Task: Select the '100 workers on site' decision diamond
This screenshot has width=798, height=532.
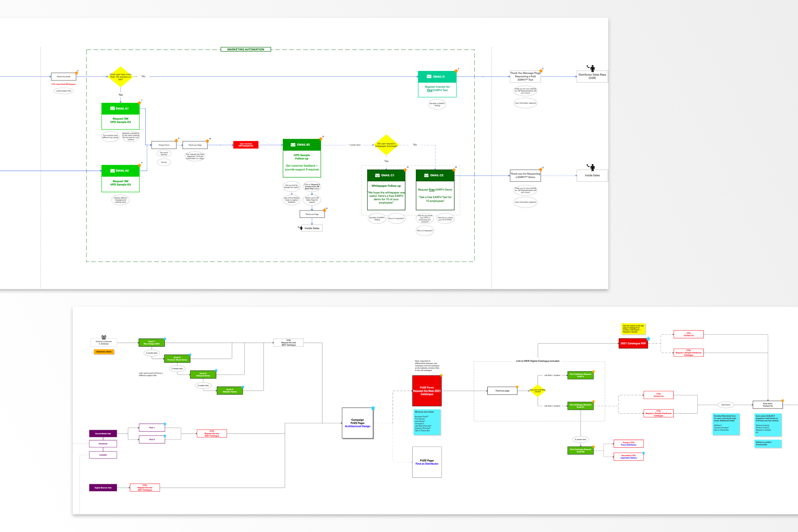Action: tap(120, 77)
